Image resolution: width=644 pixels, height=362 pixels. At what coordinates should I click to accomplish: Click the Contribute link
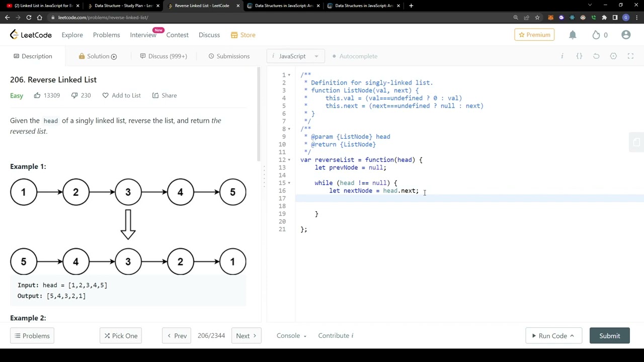click(x=336, y=336)
